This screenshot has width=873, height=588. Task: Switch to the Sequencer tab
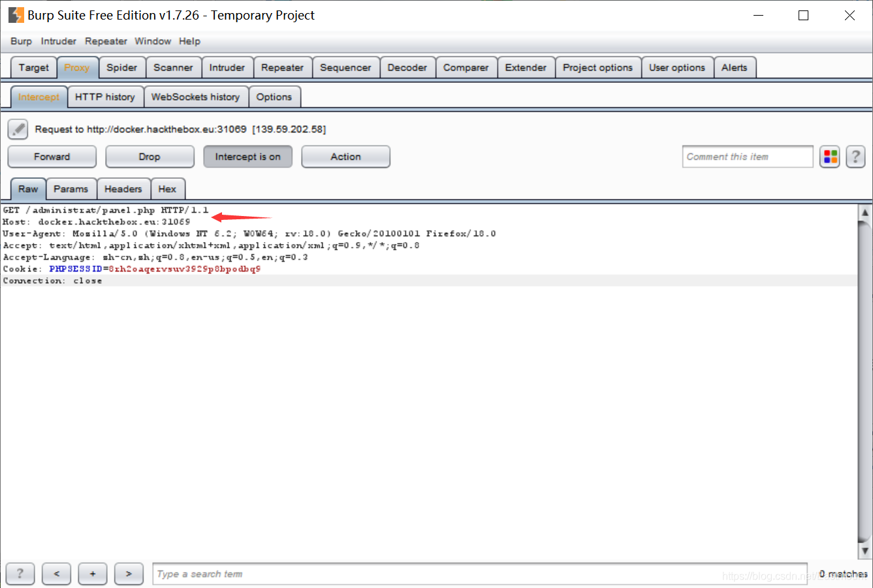click(345, 68)
